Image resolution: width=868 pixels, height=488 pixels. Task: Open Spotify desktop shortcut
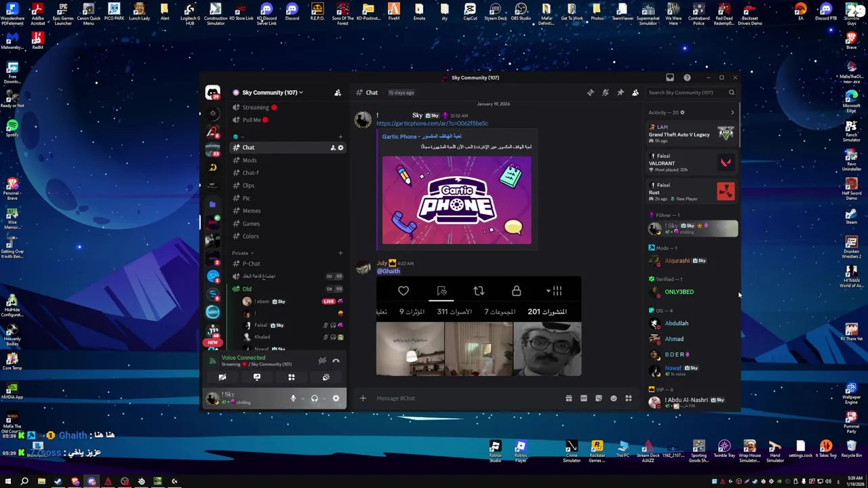pyautogui.click(x=12, y=128)
